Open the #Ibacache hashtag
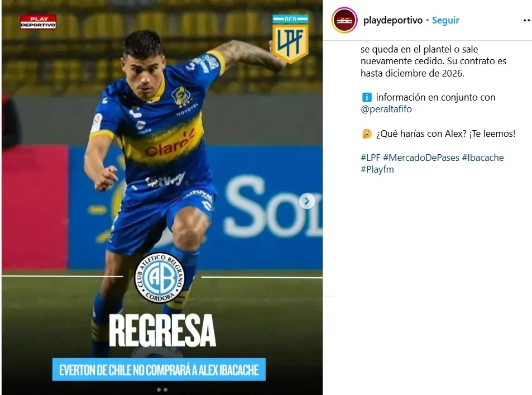 [x=483, y=158]
